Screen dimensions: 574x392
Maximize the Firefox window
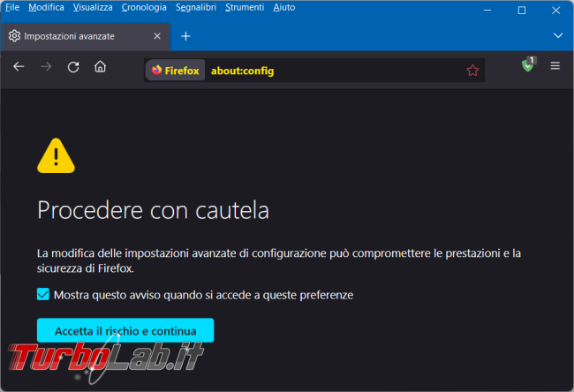[x=522, y=11]
